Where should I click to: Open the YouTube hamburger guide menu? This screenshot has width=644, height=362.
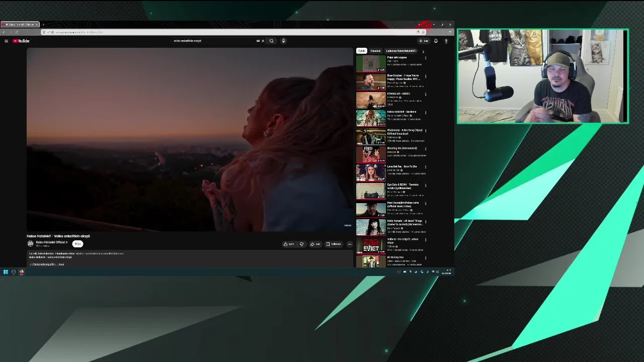[x=6, y=41]
